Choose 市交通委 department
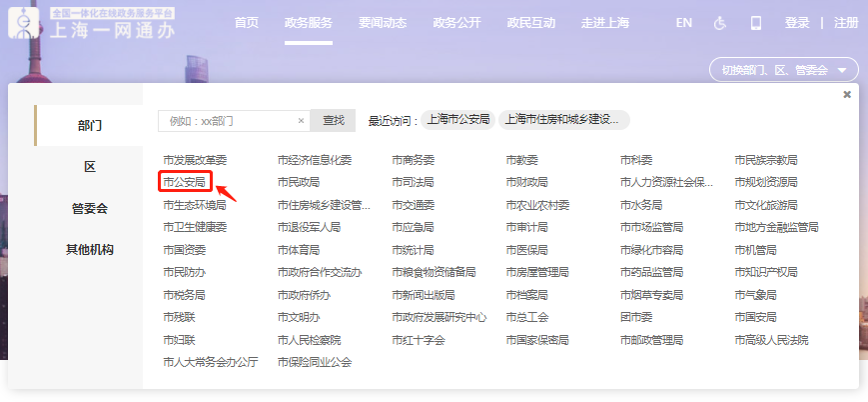The width and height of the screenshot is (868, 402). tap(413, 205)
